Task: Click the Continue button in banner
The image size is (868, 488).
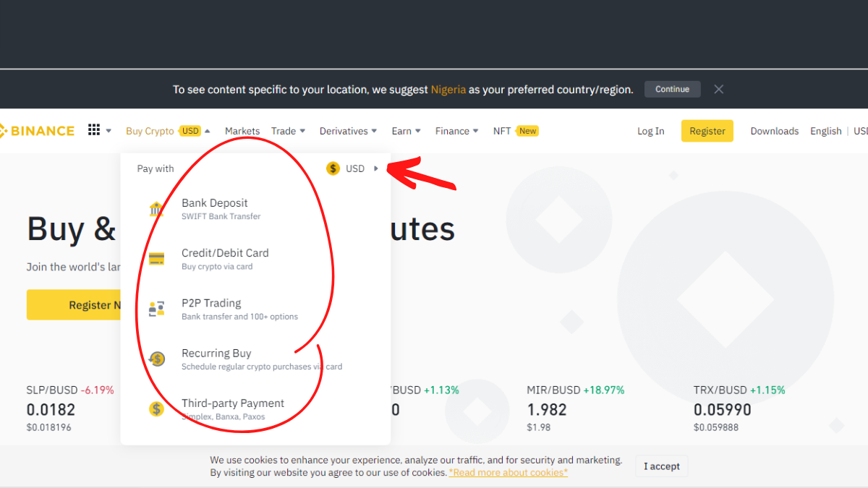Action: pos(673,89)
